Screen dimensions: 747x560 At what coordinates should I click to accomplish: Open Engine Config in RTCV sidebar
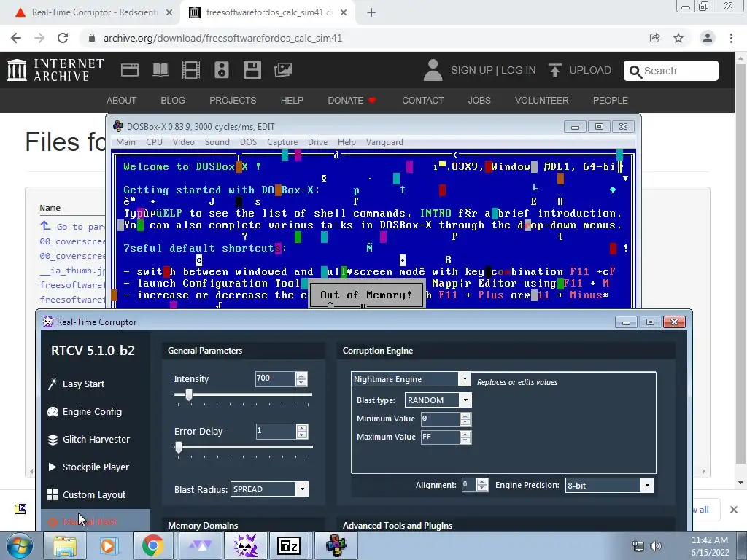pyautogui.click(x=85, y=411)
